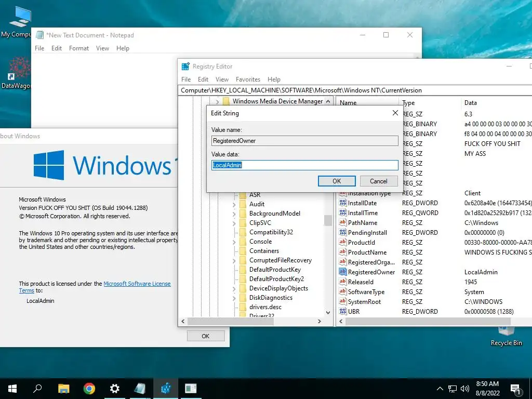Click the InstallDate DWORD value icon
This screenshot has width=532, height=399.
[x=343, y=203]
